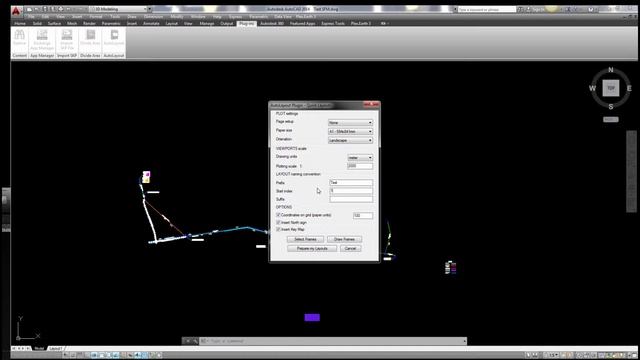Click the Draw Frames button
This screenshot has width=640, height=360.
tap(344, 239)
